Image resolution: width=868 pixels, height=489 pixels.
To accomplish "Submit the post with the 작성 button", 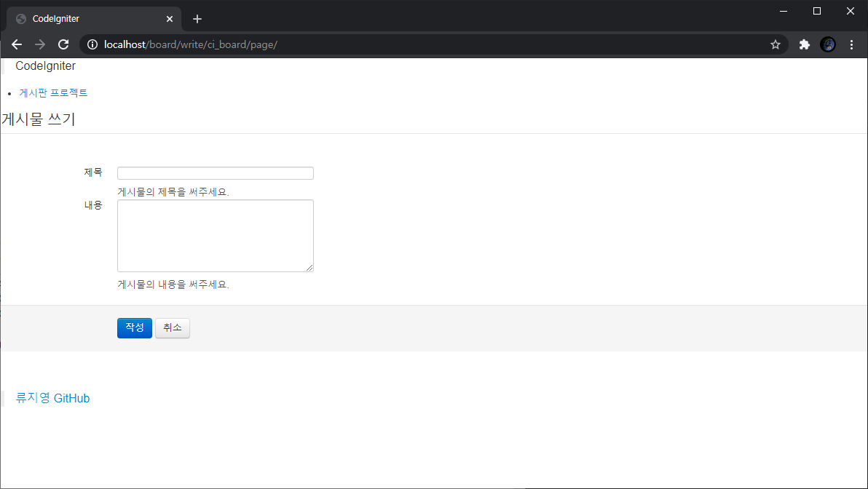I will coord(134,327).
